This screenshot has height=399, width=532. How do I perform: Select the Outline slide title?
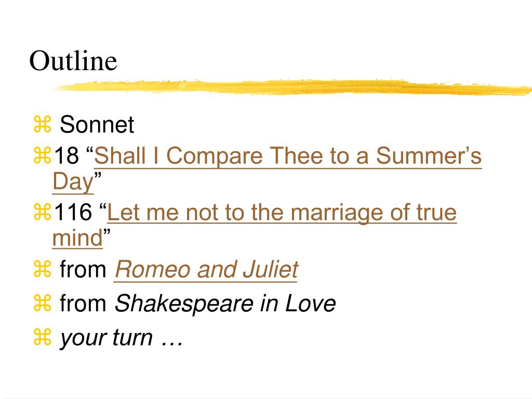click(73, 60)
